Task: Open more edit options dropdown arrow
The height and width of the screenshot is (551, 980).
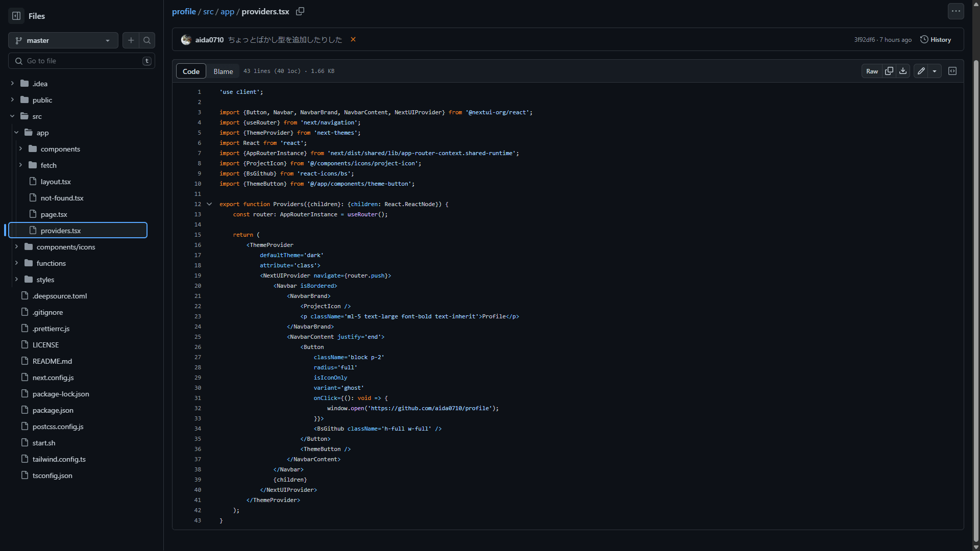Action: click(x=935, y=71)
